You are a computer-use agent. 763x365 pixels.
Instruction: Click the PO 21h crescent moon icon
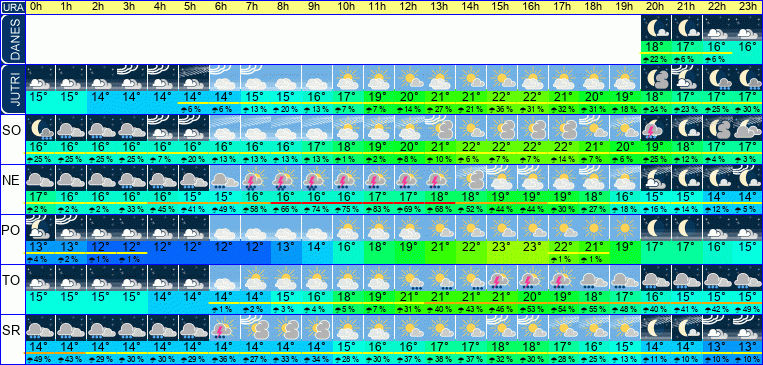coord(687,228)
